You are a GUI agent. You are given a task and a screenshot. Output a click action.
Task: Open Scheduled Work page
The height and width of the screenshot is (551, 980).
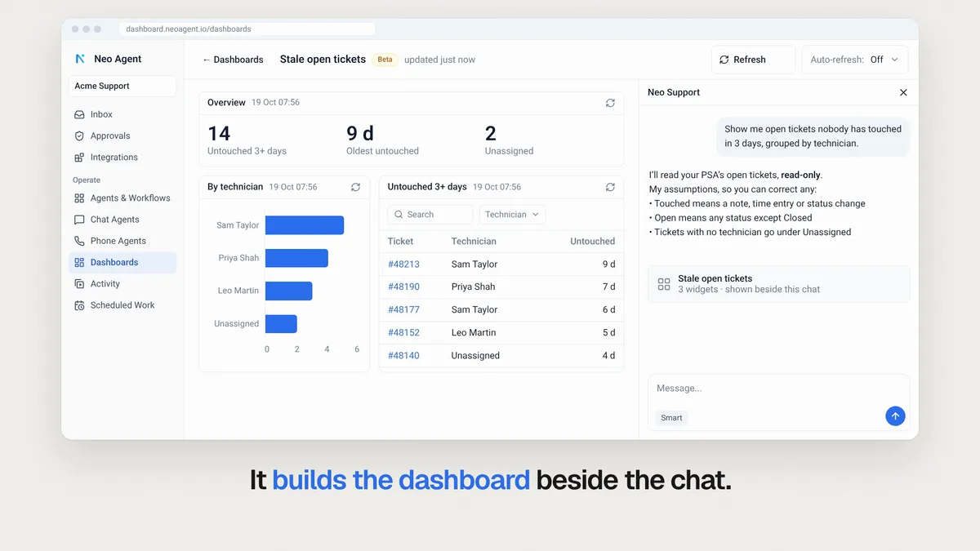click(122, 304)
